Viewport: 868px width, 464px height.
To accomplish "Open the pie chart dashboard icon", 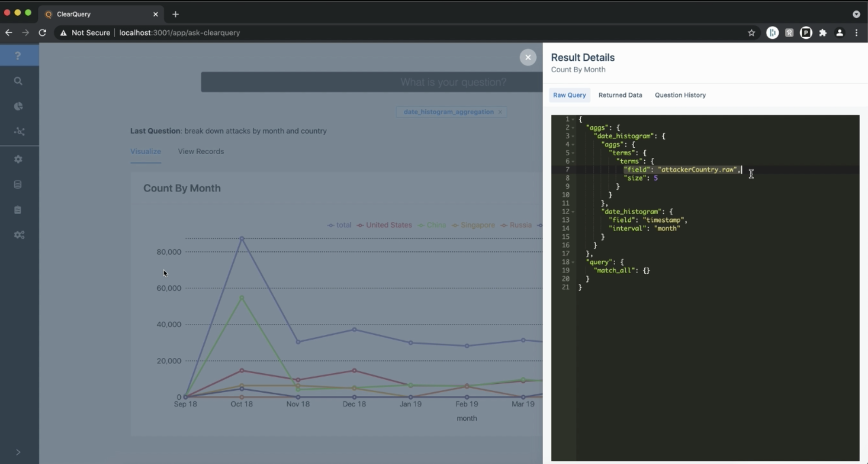I will (18, 107).
